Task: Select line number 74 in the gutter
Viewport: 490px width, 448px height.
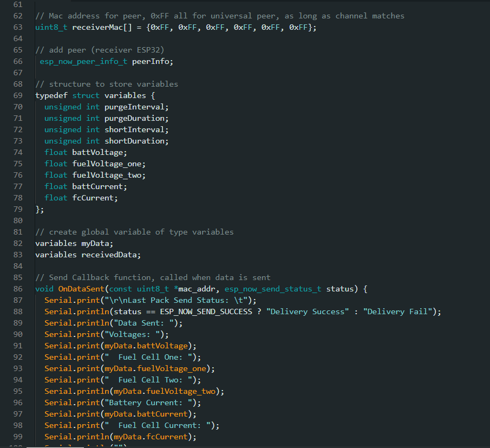Action: pyautogui.click(x=18, y=152)
